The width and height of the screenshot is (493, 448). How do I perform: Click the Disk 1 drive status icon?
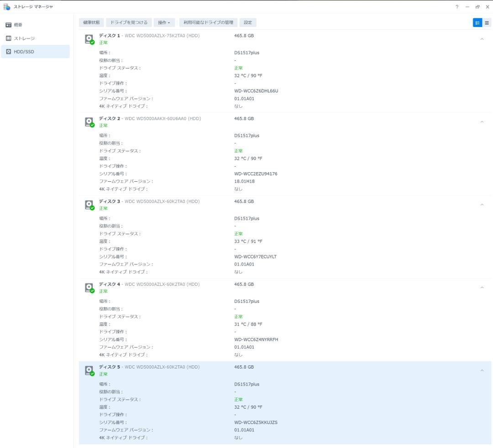89,39
